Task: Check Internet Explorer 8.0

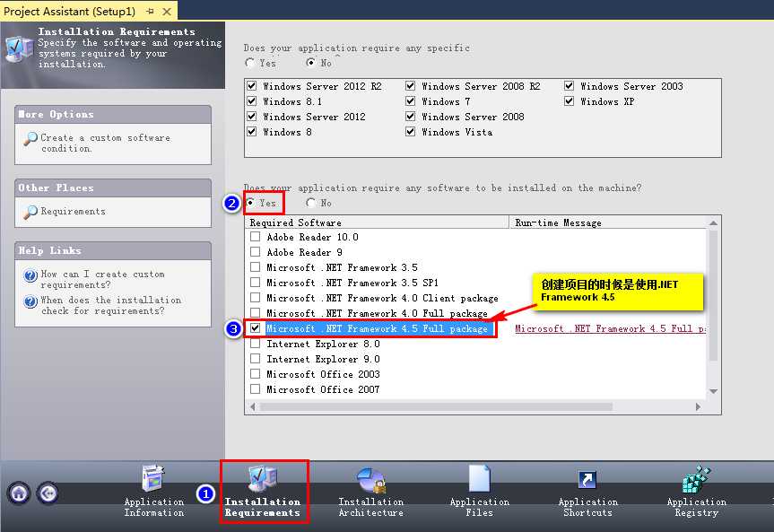Action: [x=255, y=344]
